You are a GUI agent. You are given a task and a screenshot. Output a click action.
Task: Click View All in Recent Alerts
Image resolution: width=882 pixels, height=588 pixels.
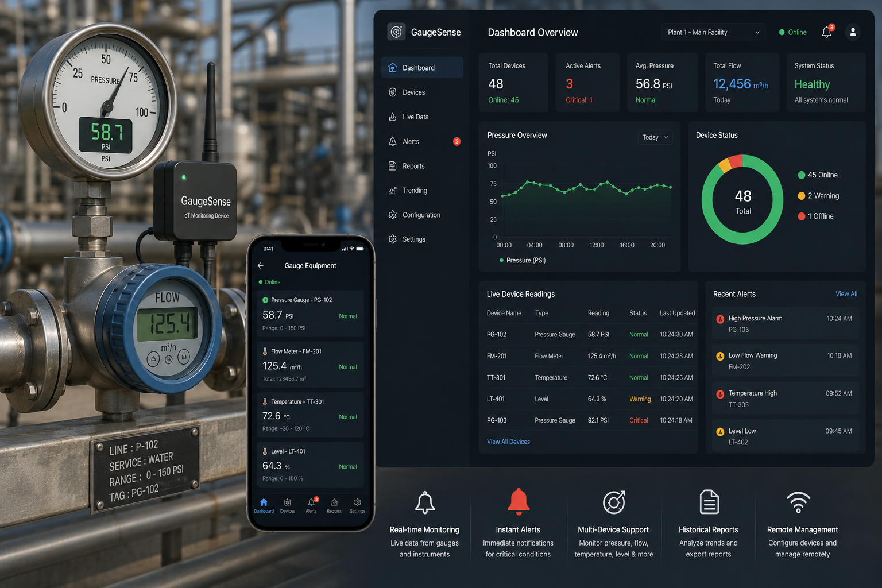point(846,294)
